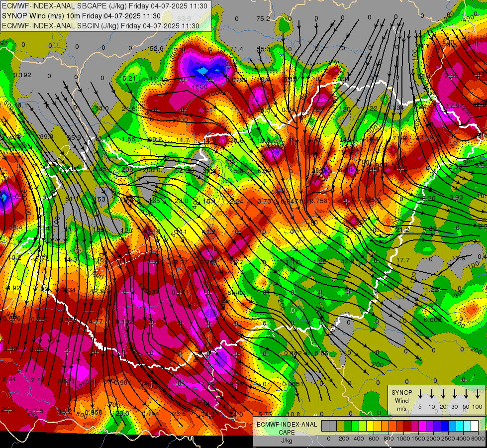
Task: Click the wind arrow above 10 m/s
Action: tap(431, 393)
